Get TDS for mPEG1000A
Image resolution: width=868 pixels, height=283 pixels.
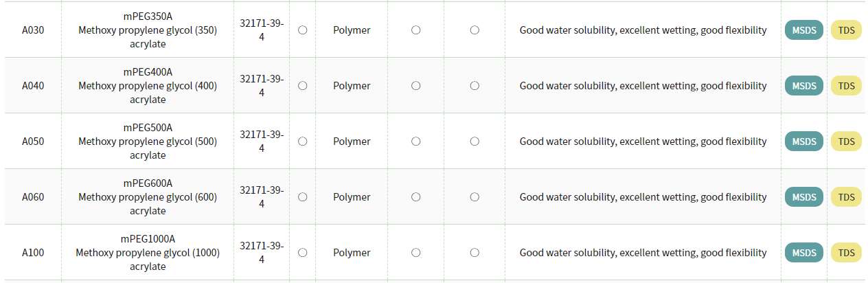[x=846, y=253]
